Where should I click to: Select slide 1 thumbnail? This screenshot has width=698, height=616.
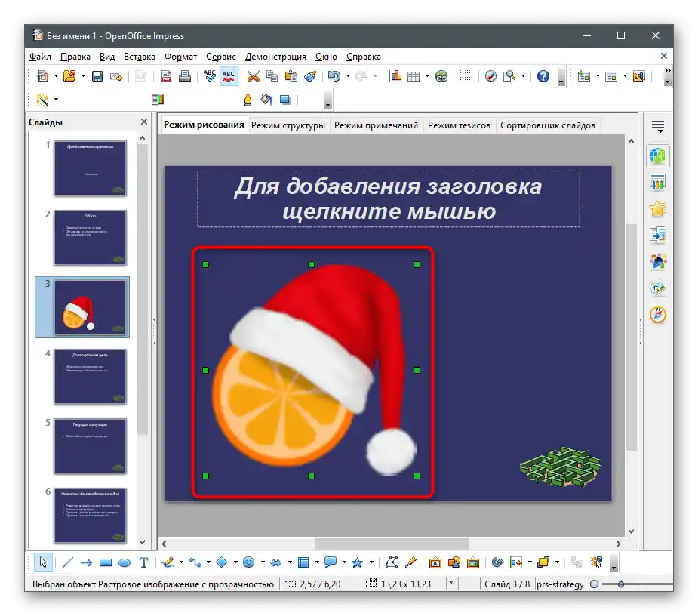(x=90, y=168)
